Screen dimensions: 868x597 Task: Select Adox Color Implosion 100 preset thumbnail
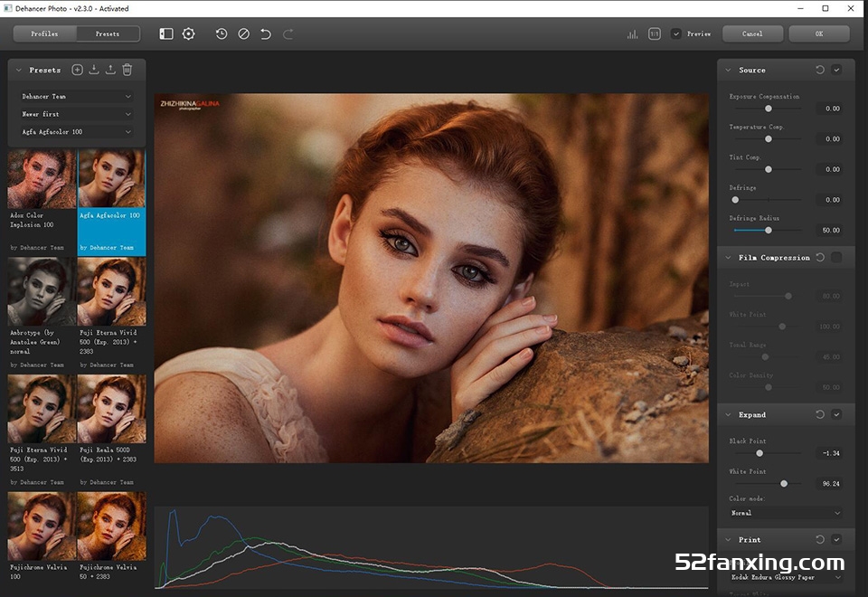[42, 179]
